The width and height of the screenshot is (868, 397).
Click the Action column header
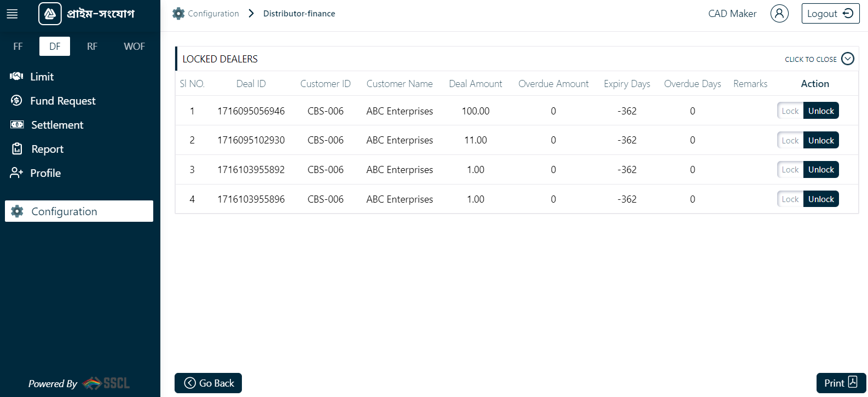tap(815, 84)
